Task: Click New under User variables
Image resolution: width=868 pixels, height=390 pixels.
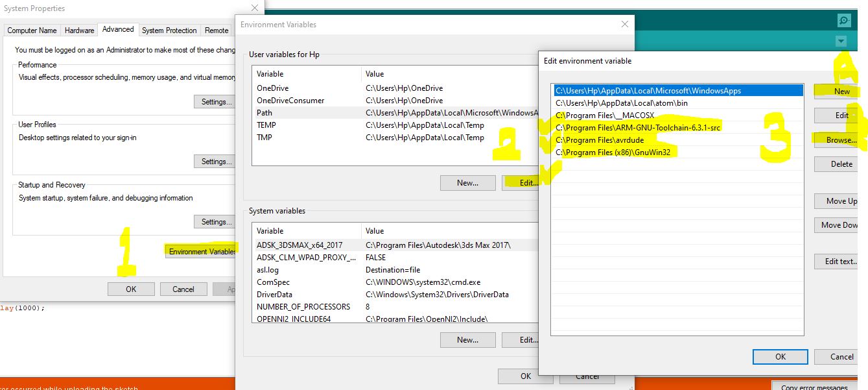Action: click(x=467, y=183)
